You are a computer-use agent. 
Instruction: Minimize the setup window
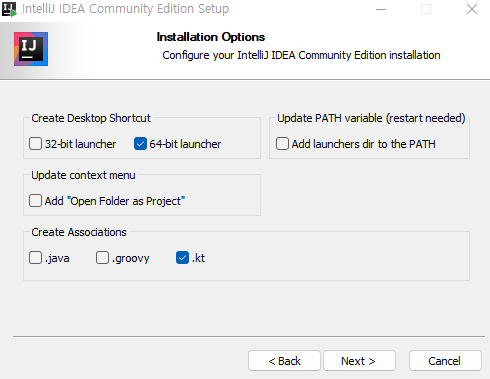[381, 9]
